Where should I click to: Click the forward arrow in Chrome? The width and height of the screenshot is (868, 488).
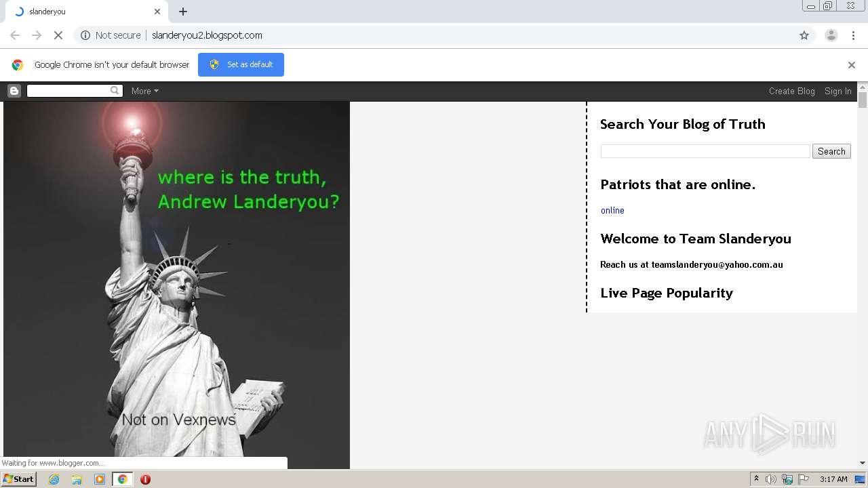coord(37,35)
